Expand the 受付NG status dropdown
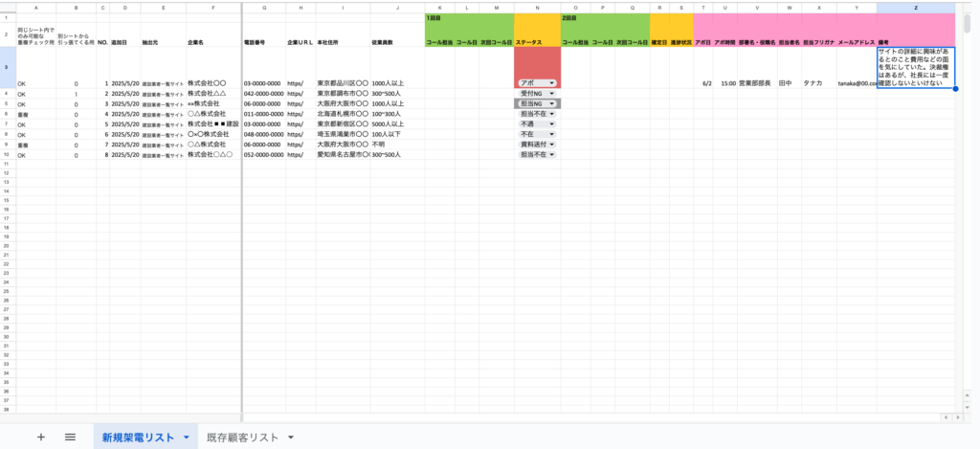Image resolution: width=980 pixels, height=449 pixels. pos(552,94)
